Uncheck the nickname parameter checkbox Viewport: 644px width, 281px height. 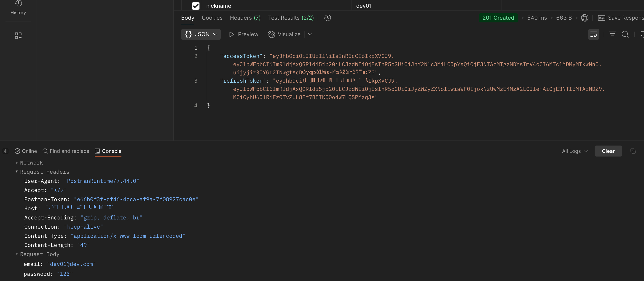coord(196,6)
